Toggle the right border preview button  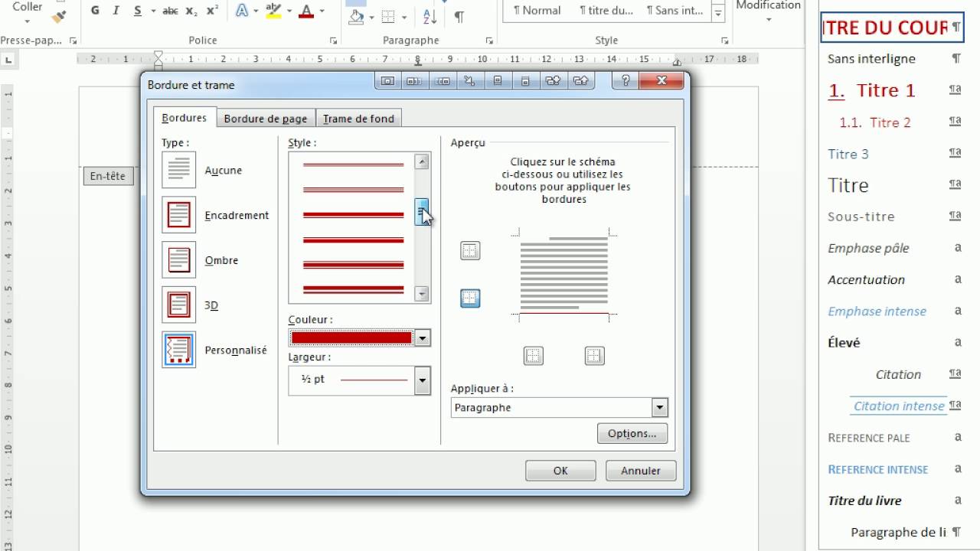pos(594,355)
